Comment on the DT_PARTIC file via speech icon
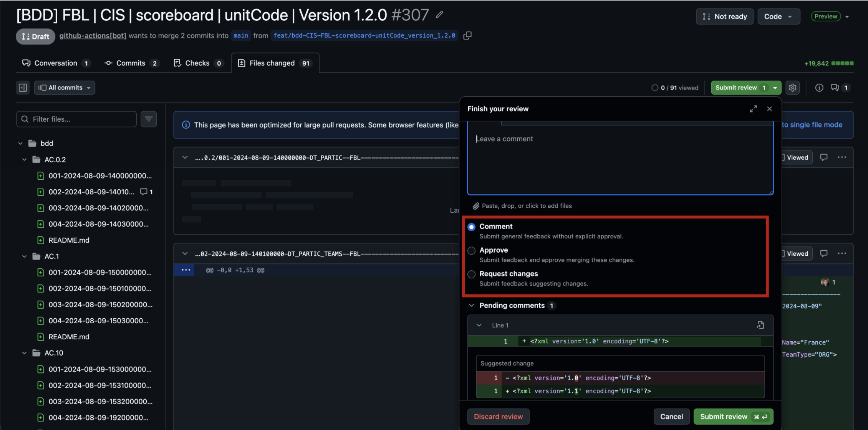Image resolution: width=868 pixels, height=430 pixels. point(824,157)
